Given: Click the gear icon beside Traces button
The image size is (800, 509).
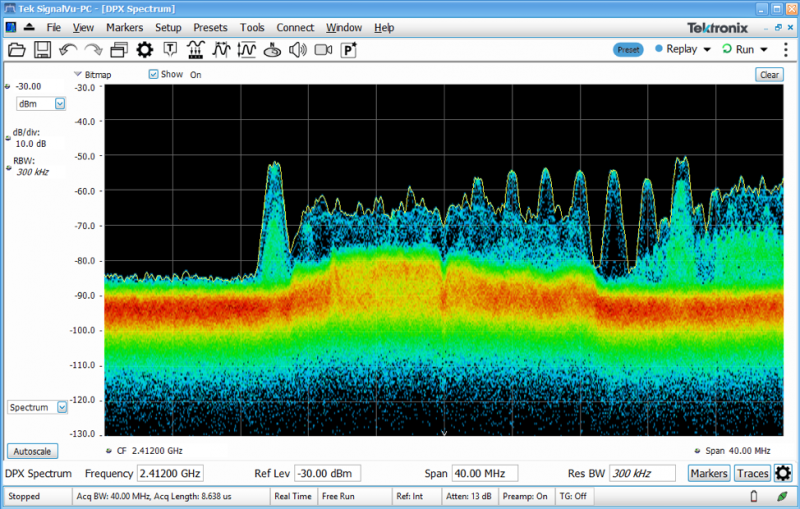Looking at the screenshot, I should pyautogui.click(x=783, y=473).
